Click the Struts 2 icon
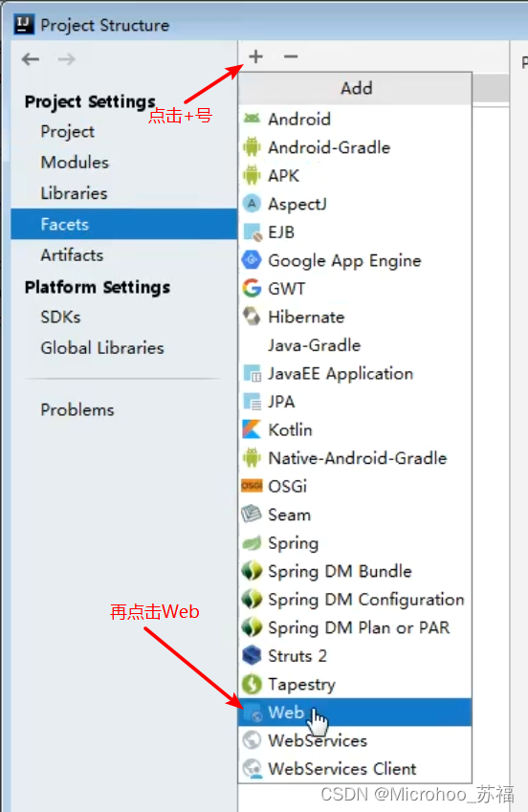This screenshot has height=812, width=528. point(252,655)
